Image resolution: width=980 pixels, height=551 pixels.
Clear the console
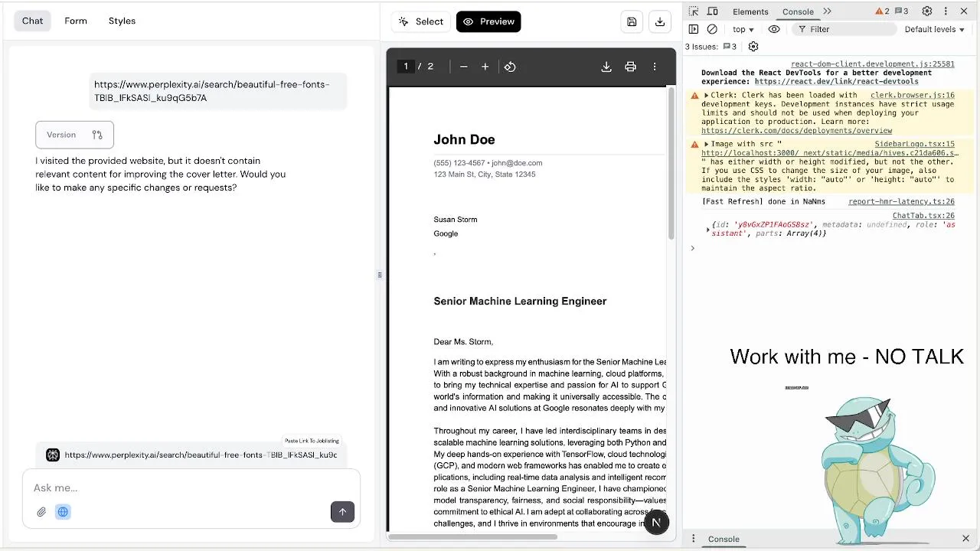coord(712,29)
